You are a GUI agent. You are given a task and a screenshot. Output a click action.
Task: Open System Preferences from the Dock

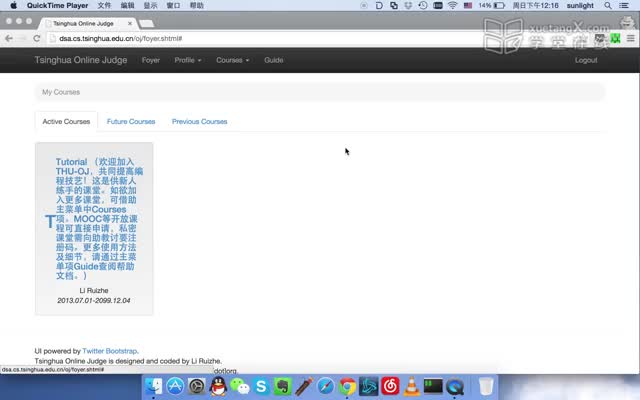(197, 386)
